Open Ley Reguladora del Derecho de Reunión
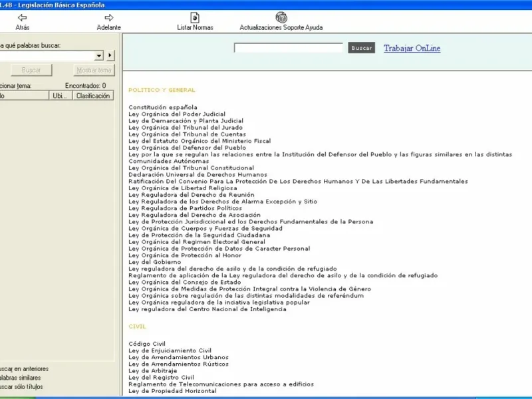 coord(192,195)
